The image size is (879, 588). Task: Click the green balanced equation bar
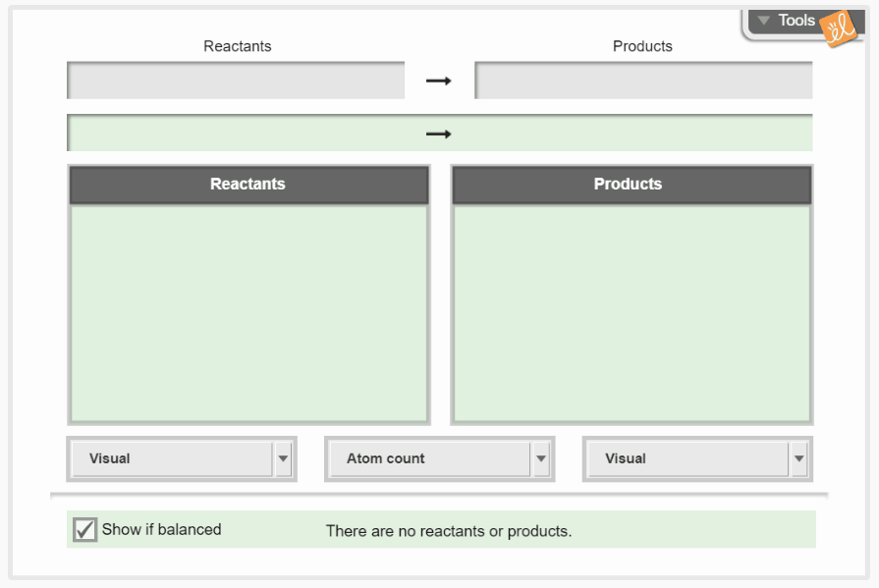pos(440,133)
